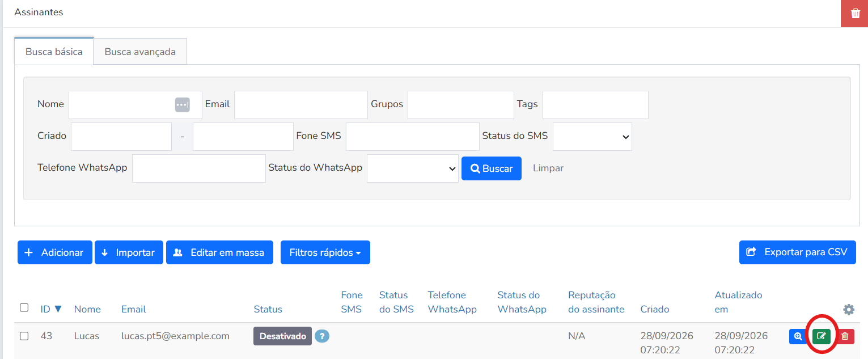Click Exportar para CSV button
Image resolution: width=868 pixels, height=359 pixels.
(x=798, y=252)
